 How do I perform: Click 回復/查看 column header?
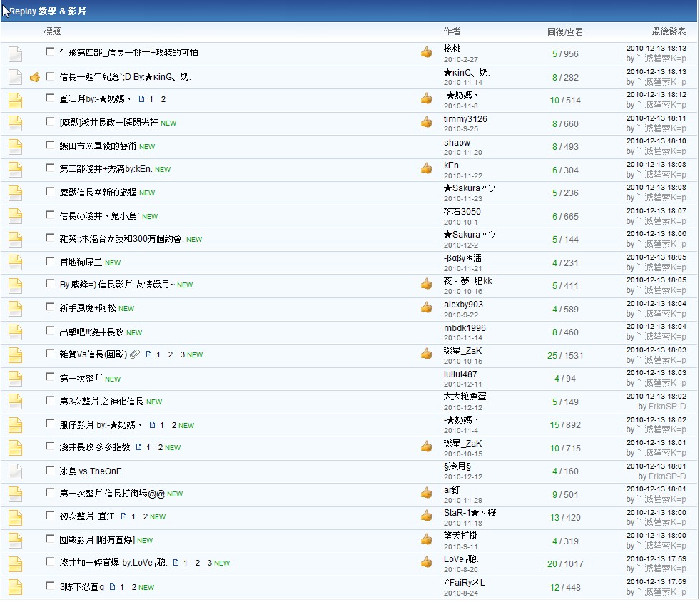(565, 31)
